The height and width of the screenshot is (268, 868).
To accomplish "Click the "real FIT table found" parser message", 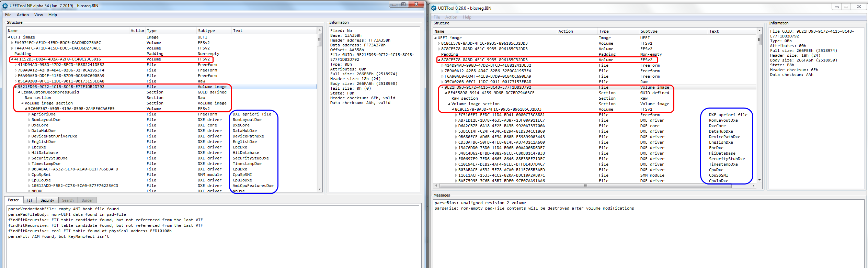I will coord(90,231).
